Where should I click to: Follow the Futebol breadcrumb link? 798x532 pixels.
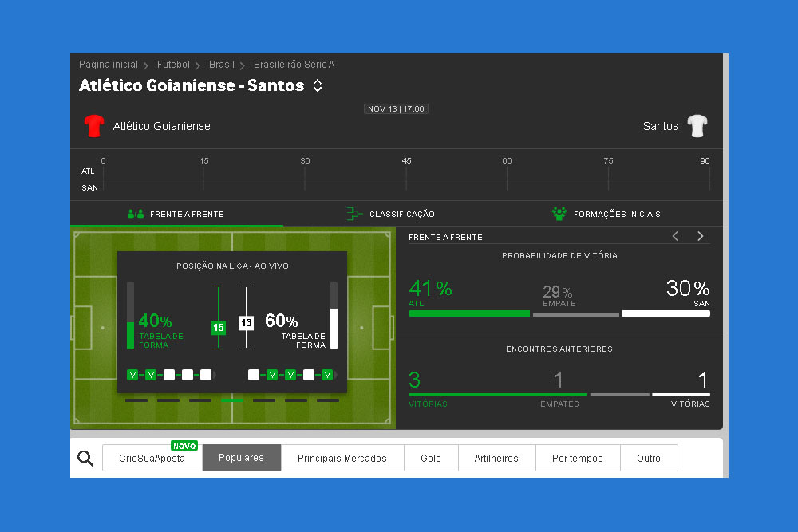(x=173, y=65)
